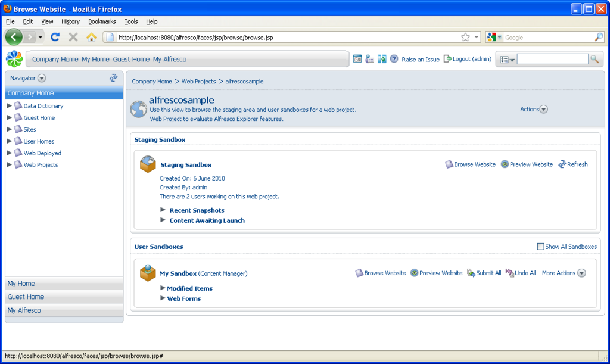The image size is (610, 364).
Task: Open the Firefox Edit menu
Action: pos(27,21)
